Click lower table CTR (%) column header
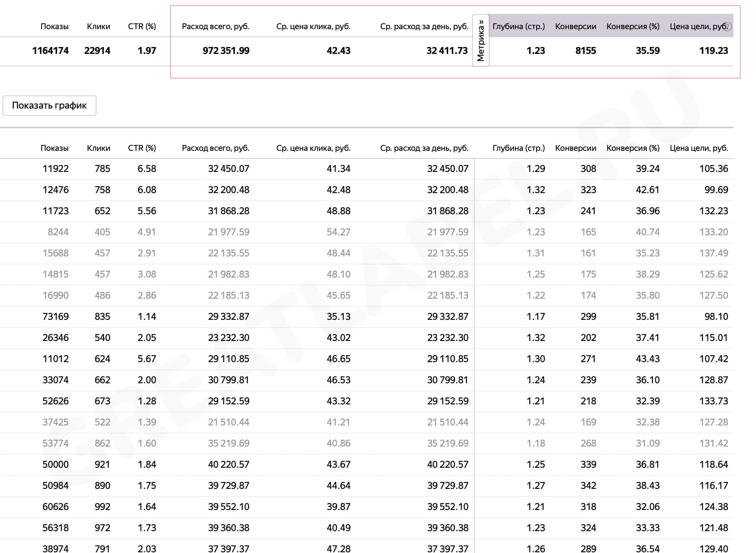The image size is (756, 553). tap(142, 148)
